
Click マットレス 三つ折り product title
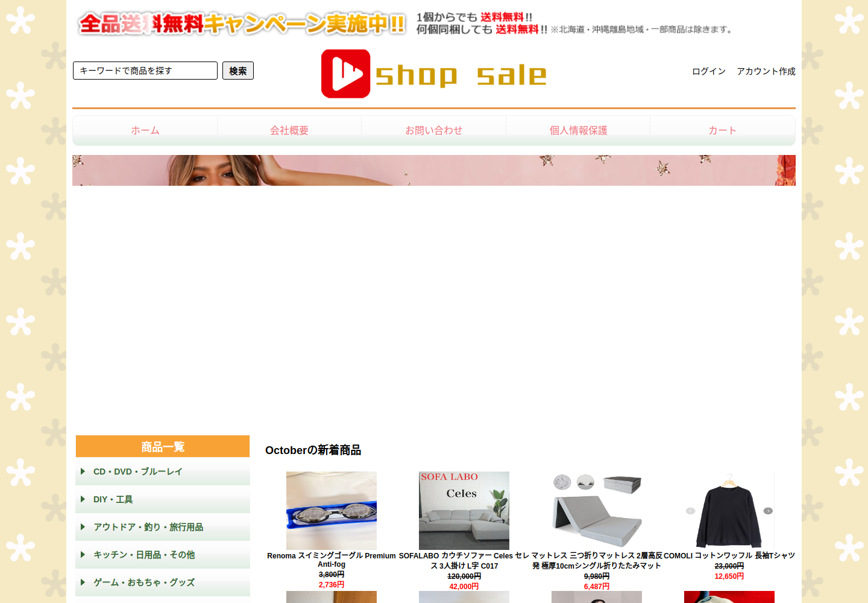coord(597,561)
